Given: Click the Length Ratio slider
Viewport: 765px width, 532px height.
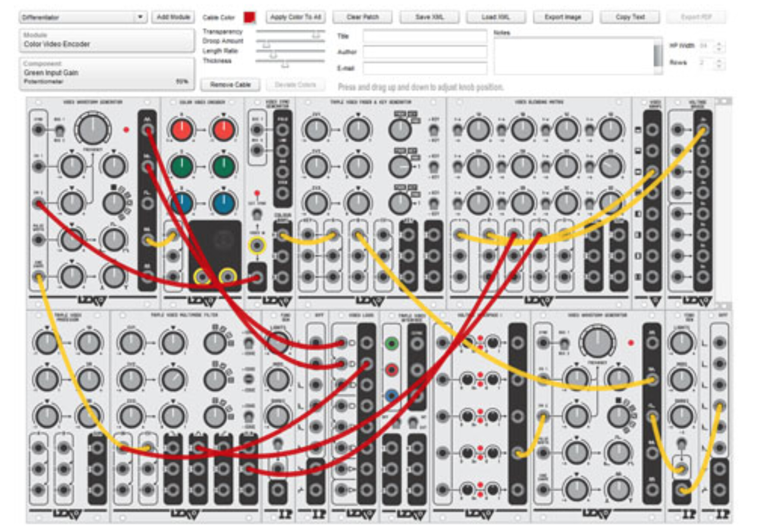Looking at the screenshot, I should tap(290, 52).
